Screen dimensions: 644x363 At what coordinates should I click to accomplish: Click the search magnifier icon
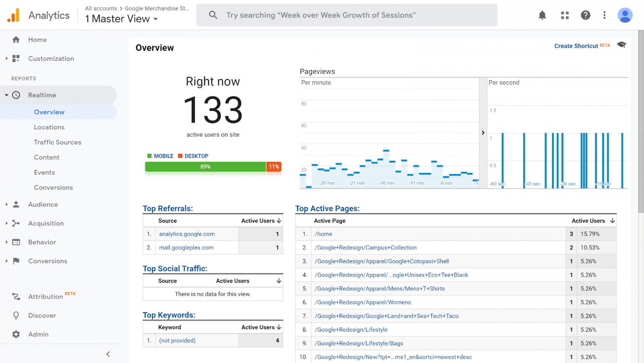click(213, 15)
